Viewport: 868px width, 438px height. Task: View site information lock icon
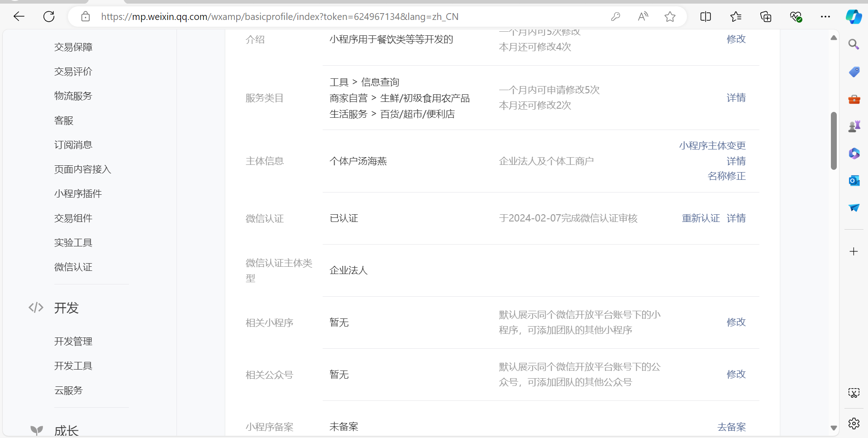coord(86,17)
